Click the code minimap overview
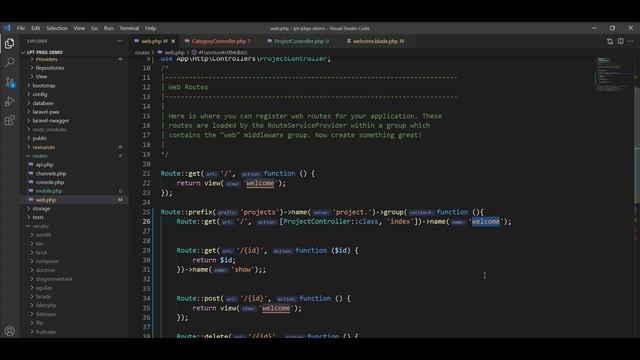 pyautogui.click(x=613, y=74)
